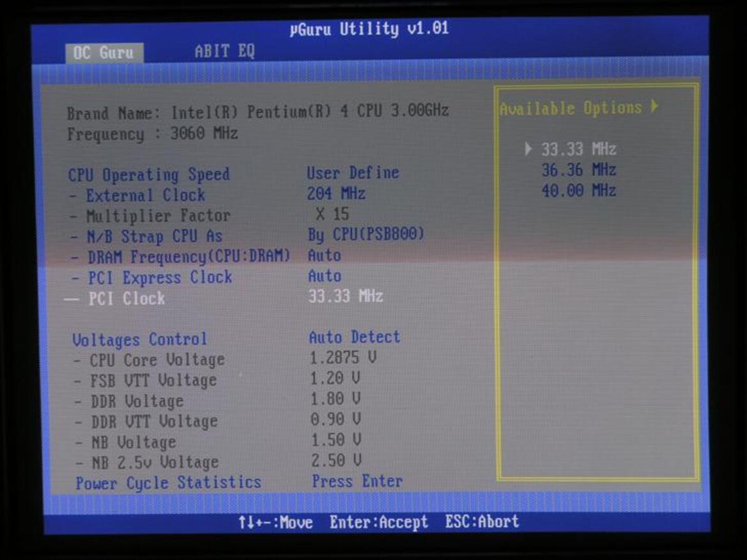Click the 2.50 V NB 2.5v value
Screen dimensions: 747x560
click(337, 460)
